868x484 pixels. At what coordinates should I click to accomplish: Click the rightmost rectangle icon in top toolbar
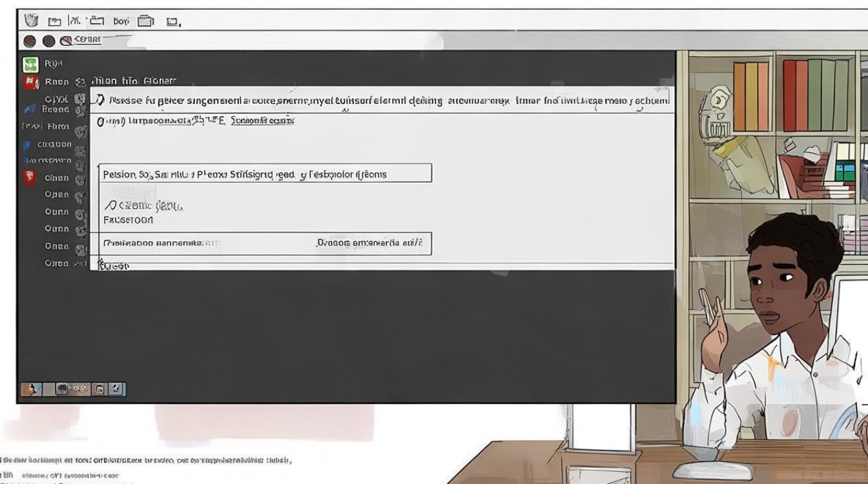tap(172, 21)
